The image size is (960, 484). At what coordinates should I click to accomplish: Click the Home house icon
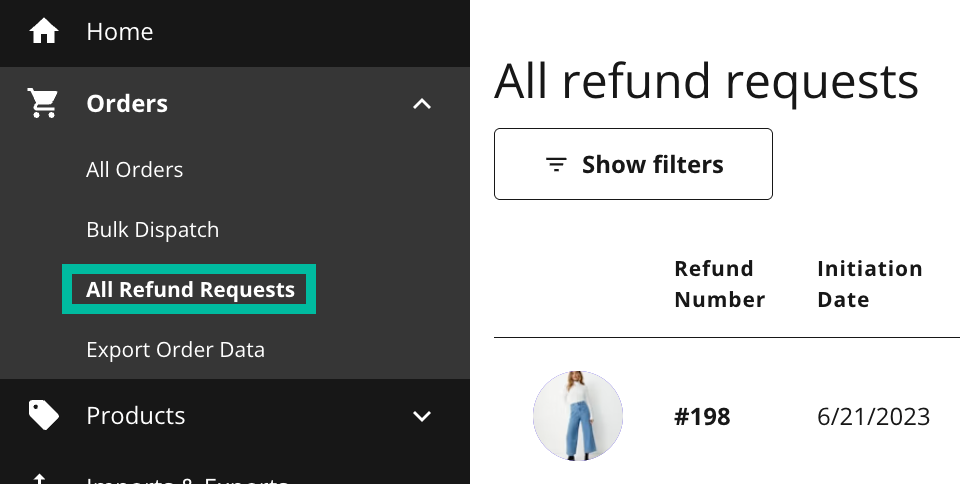(x=43, y=31)
